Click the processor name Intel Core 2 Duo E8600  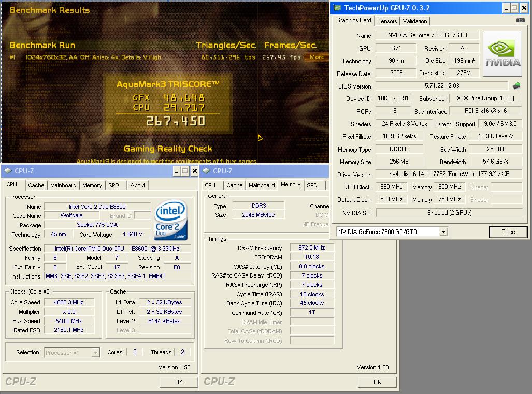pyautogui.click(x=97, y=207)
